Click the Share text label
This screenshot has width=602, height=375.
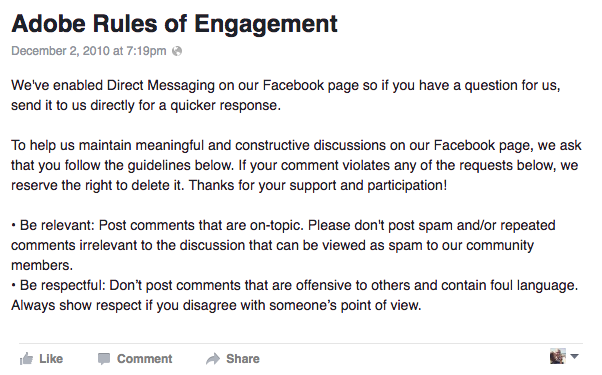click(x=243, y=358)
